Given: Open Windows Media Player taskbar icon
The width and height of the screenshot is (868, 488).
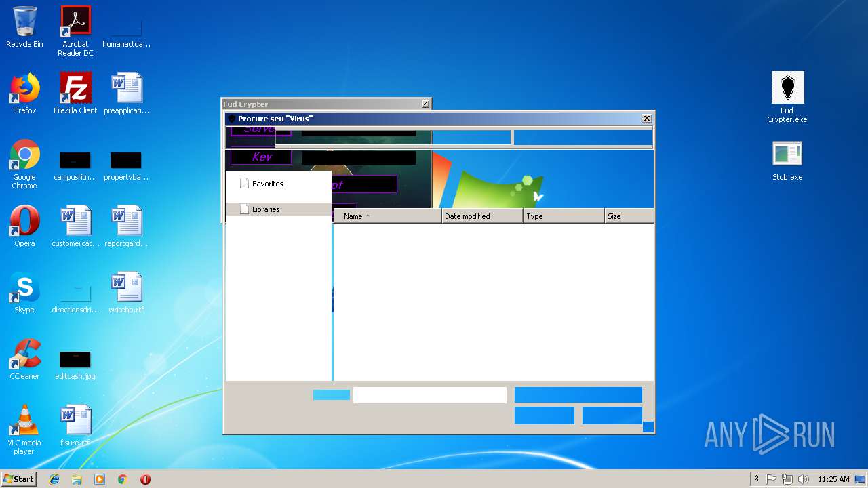Looking at the screenshot, I should tap(100, 479).
